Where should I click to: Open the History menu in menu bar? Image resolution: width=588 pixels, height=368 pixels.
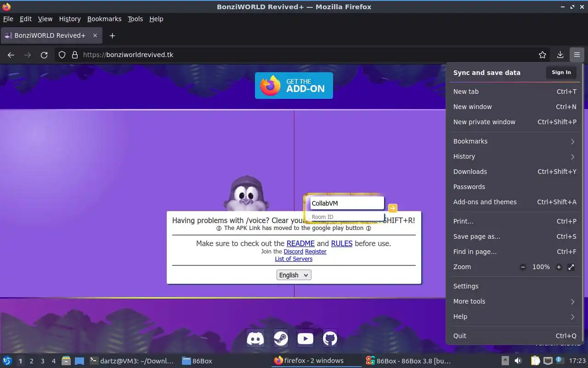tap(70, 19)
